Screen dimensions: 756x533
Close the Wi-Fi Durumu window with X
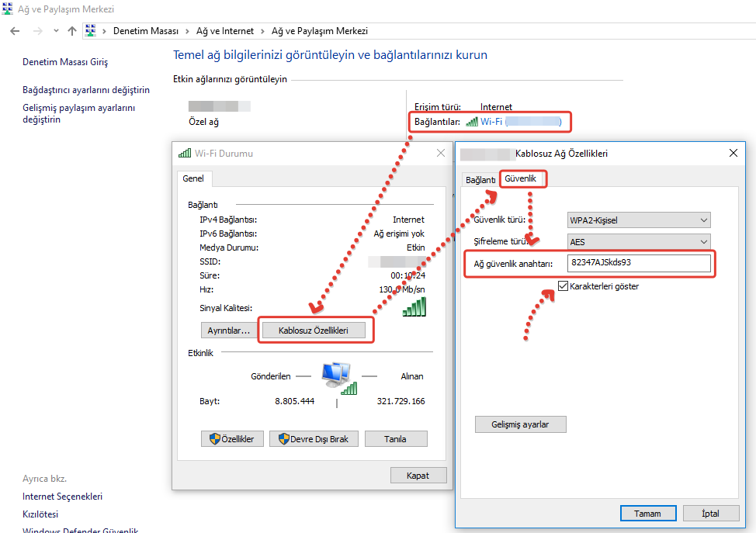(x=441, y=154)
